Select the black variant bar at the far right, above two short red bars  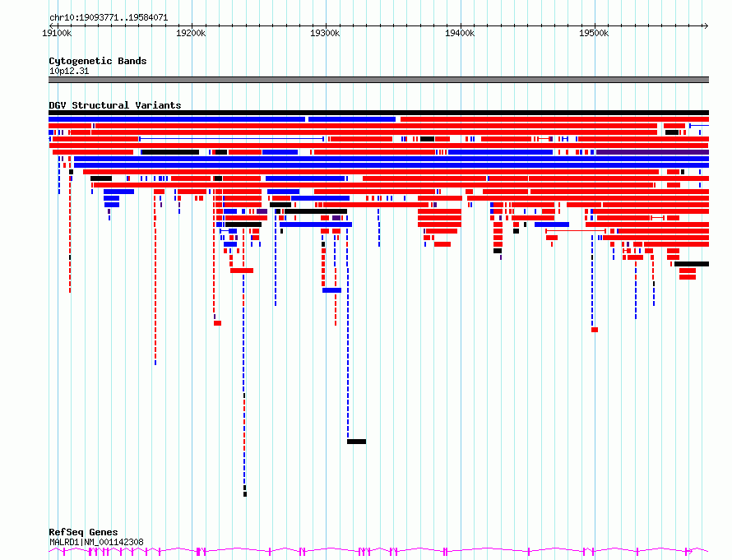point(692,264)
